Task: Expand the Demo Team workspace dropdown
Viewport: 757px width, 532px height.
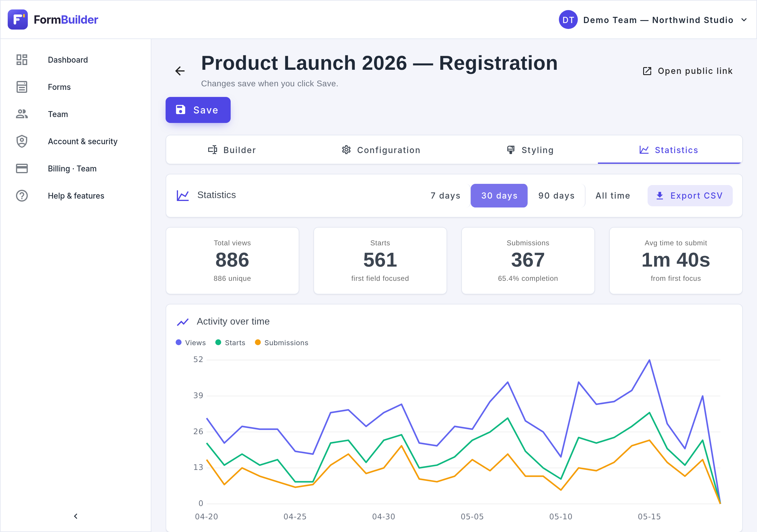Action: 744,20
